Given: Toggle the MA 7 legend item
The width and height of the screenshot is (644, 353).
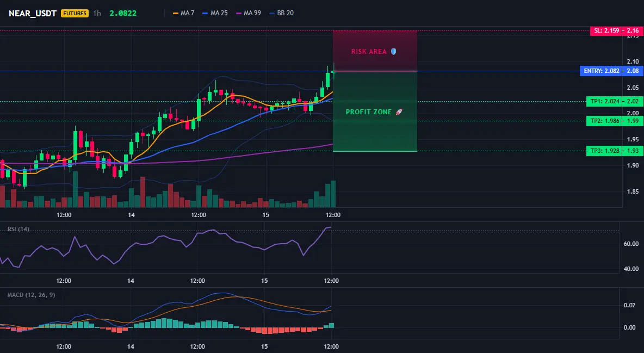Looking at the screenshot, I should [x=184, y=13].
